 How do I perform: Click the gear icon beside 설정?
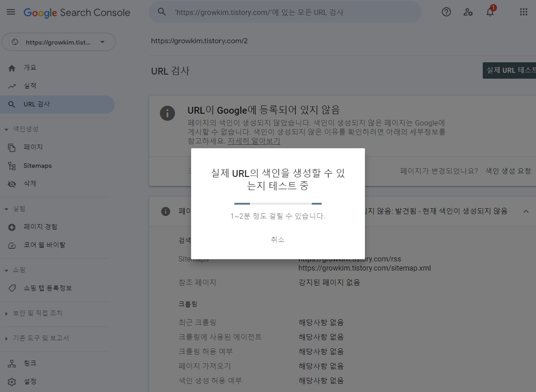click(12, 382)
